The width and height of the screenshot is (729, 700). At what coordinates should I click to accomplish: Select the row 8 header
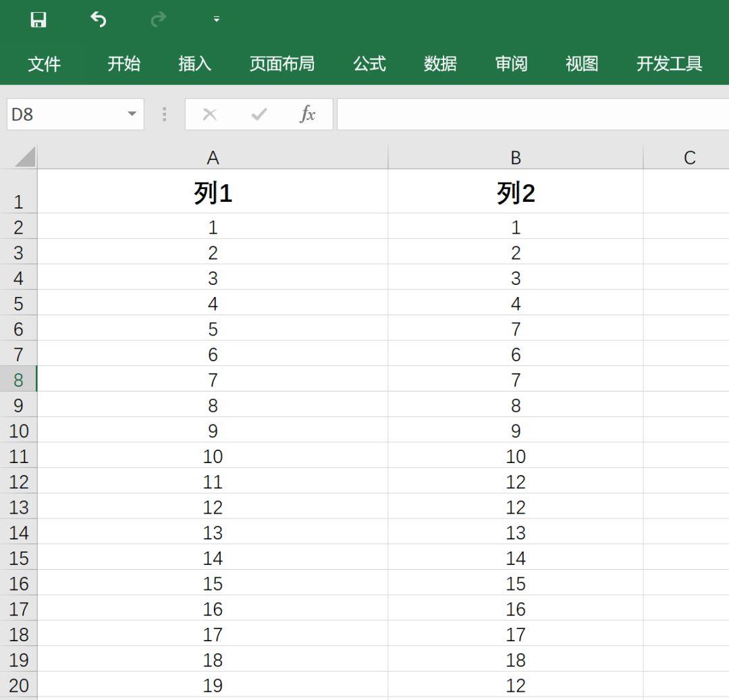pyautogui.click(x=18, y=380)
